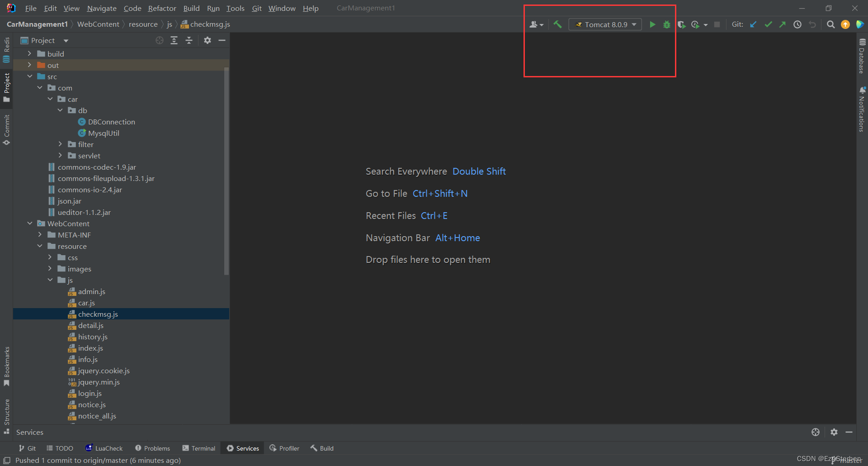
Task: Click Select Opened File target icon
Action: click(x=160, y=40)
